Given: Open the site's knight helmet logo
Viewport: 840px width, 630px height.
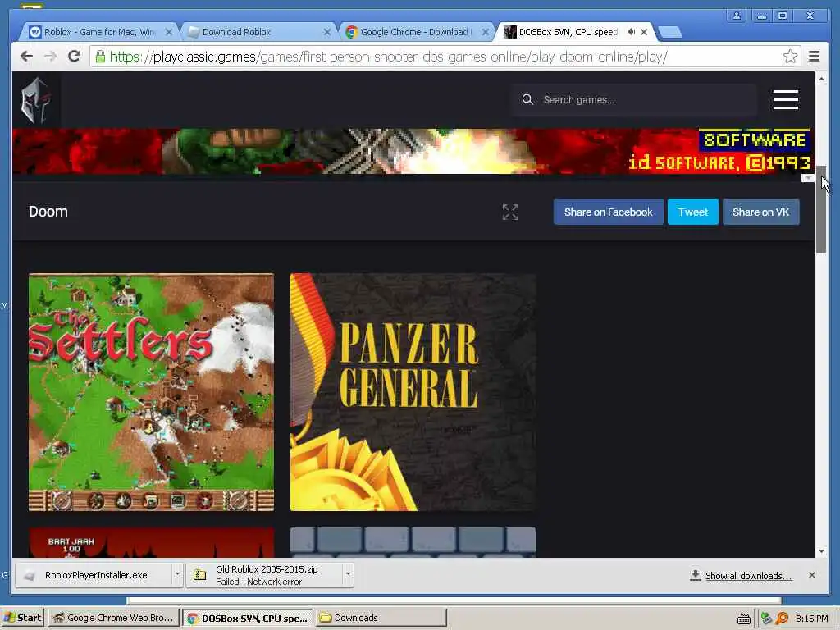Looking at the screenshot, I should tap(35, 100).
